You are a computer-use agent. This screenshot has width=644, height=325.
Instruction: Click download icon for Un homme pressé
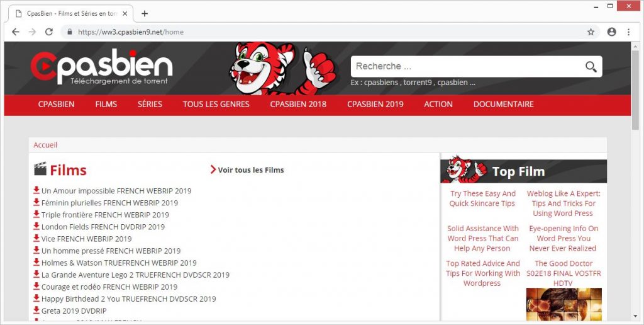(x=36, y=249)
